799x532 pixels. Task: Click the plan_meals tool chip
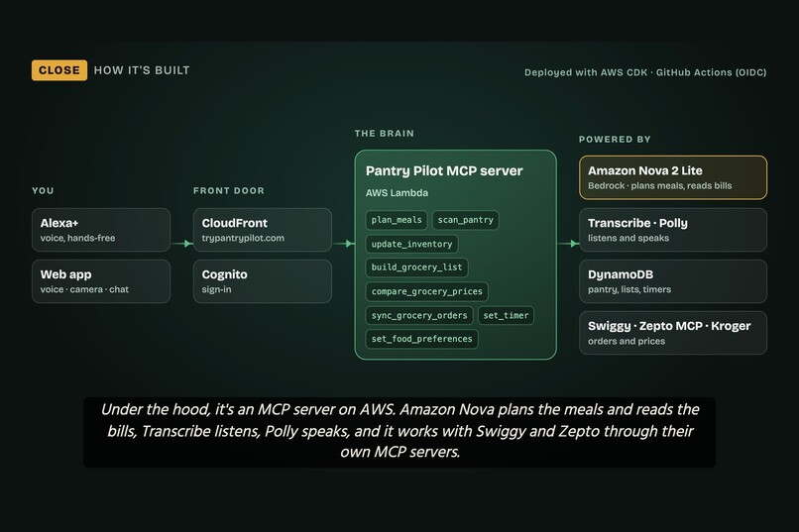coord(397,220)
